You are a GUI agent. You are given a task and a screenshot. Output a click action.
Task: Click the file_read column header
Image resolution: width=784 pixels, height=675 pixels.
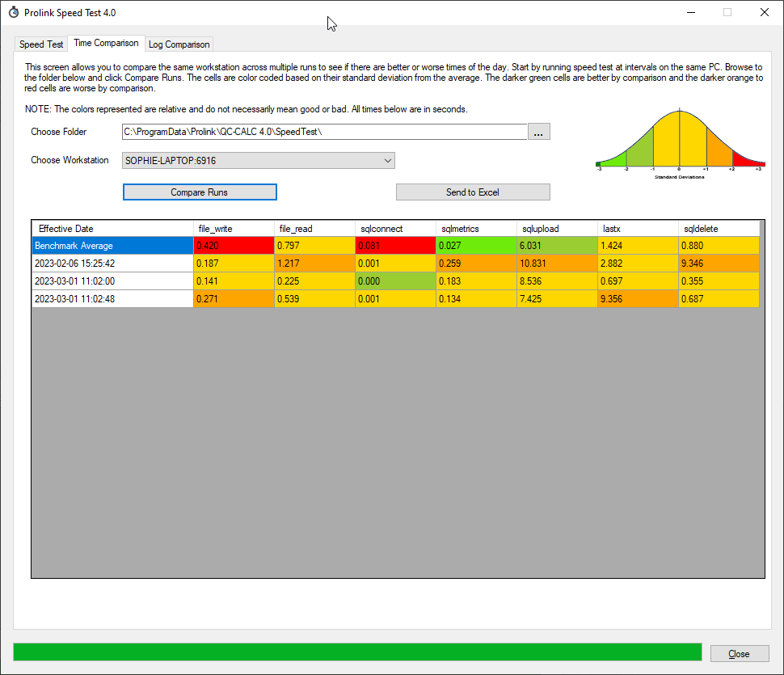(315, 229)
